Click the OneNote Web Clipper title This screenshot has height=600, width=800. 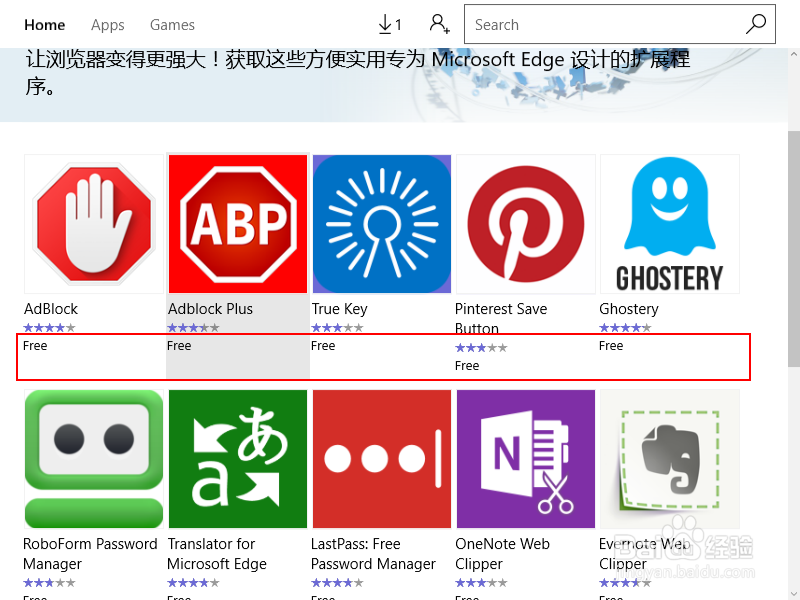[502, 554]
